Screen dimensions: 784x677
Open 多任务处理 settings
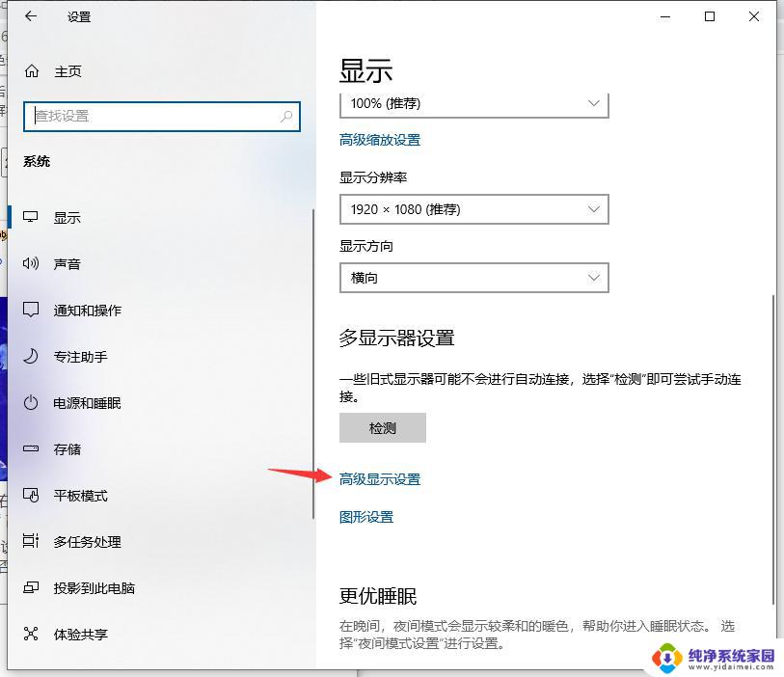point(88,542)
